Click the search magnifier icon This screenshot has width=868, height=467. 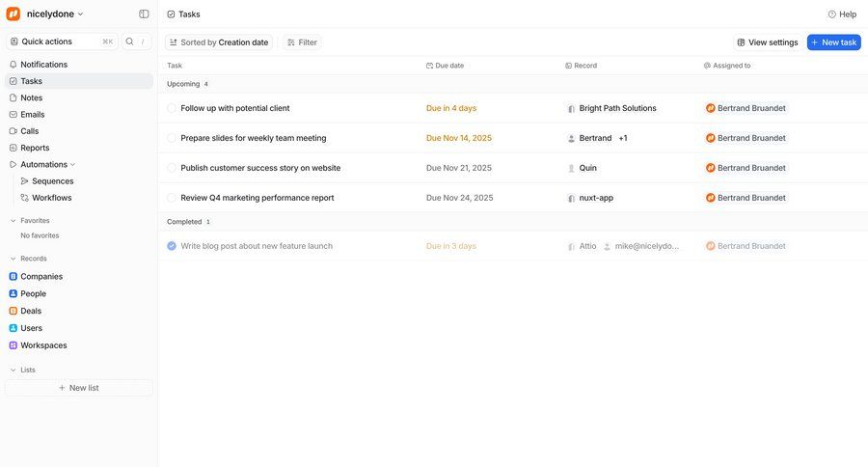point(130,41)
